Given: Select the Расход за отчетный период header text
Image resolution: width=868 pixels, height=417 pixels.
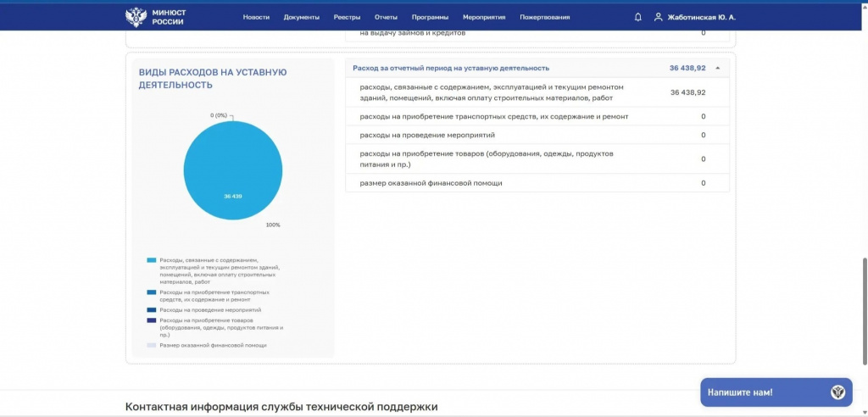Looking at the screenshot, I should 451,68.
